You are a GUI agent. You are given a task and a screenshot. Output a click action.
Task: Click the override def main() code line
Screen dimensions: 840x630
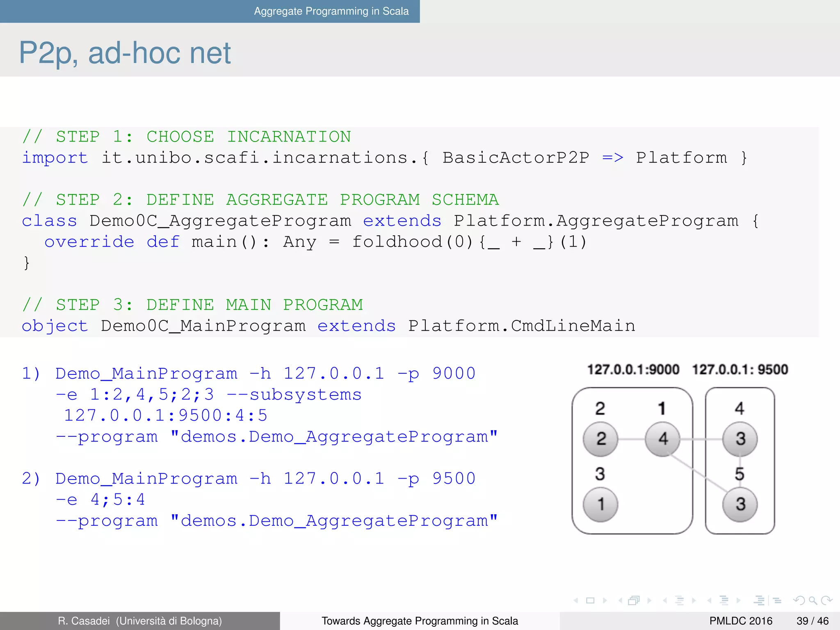(316, 242)
